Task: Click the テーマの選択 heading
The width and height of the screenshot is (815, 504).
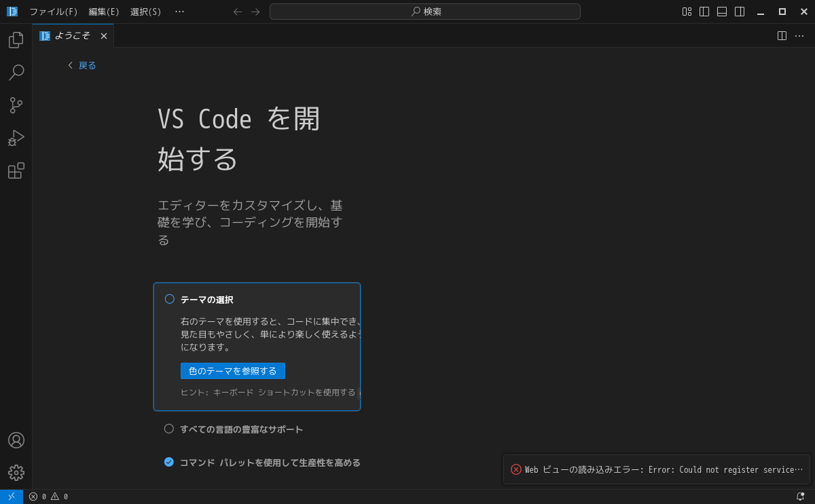Action: [207, 300]
